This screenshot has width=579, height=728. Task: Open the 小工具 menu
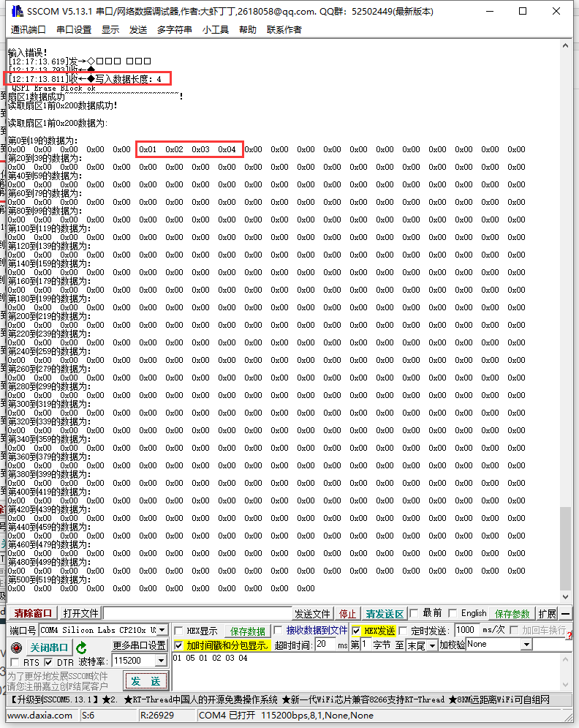point(216,30)
